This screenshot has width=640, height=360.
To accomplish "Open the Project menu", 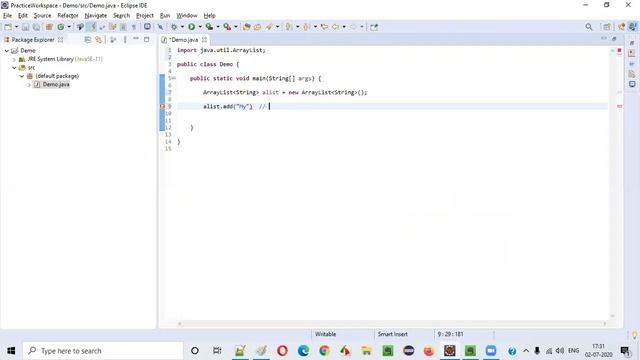I will pos(145,16).
